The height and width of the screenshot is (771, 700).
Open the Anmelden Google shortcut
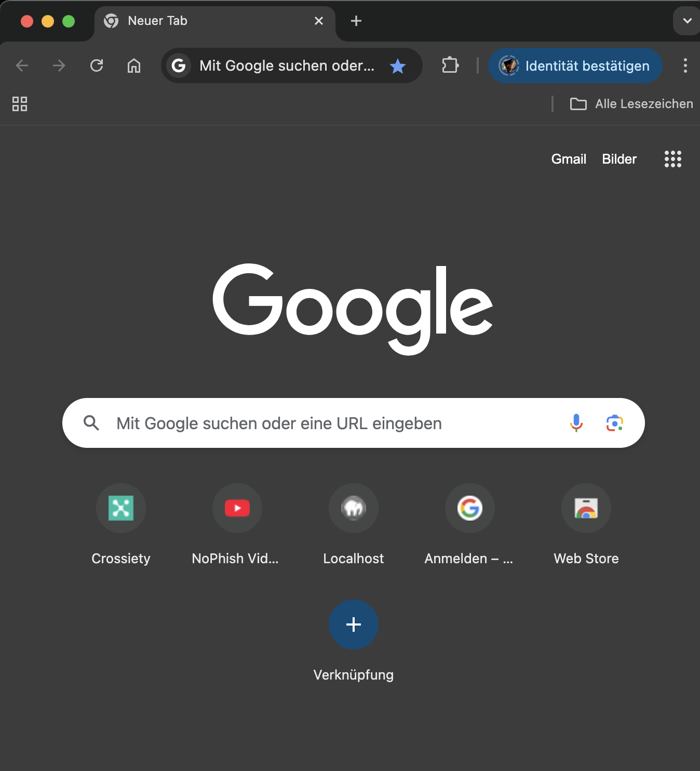coord(470,525)
